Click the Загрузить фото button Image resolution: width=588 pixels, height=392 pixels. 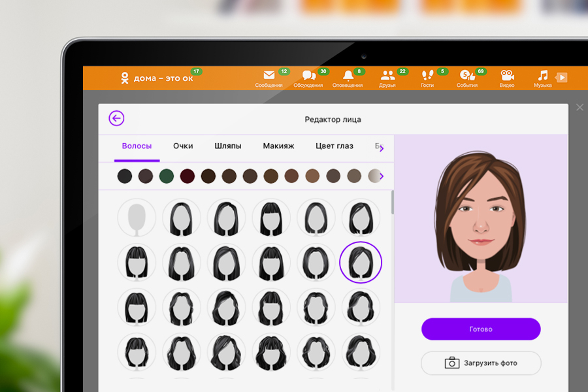tap(481, 363)
